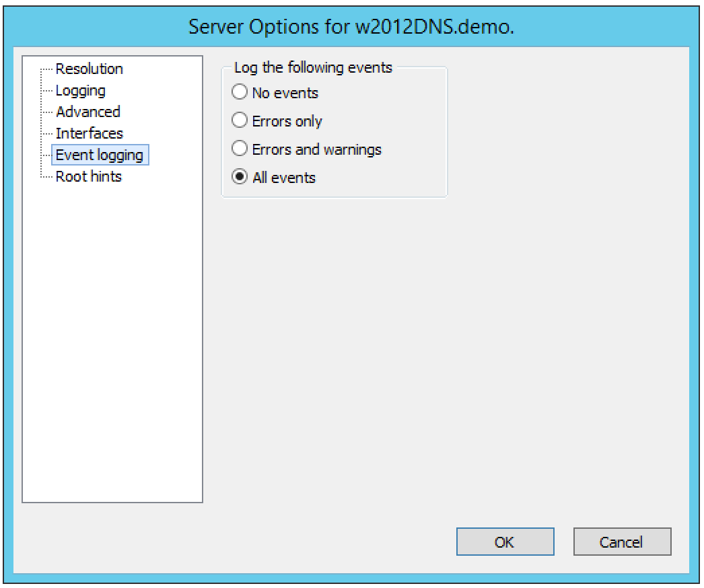Click the 'Errors only' label text

(x=287, y=121)
